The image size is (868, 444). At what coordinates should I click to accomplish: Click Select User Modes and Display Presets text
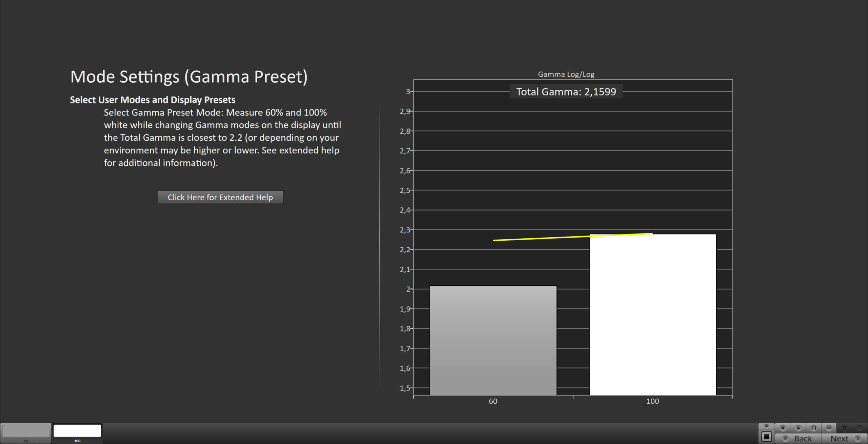153,100
